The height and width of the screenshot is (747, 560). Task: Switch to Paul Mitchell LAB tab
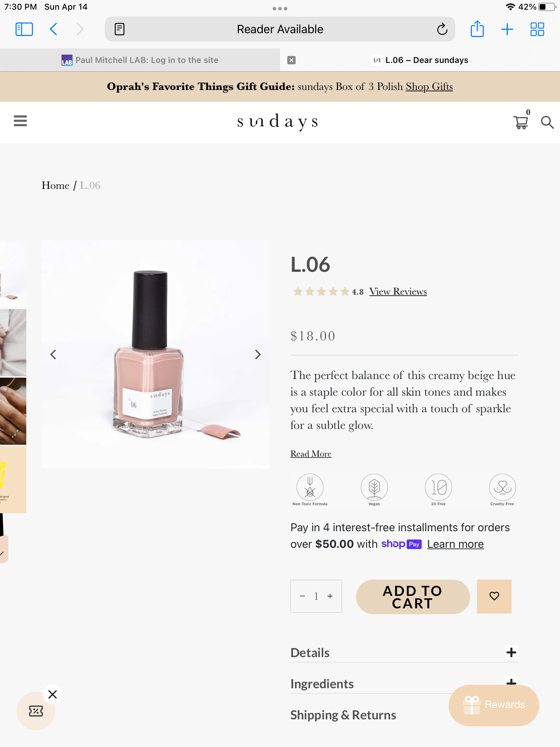click(140, 60)
